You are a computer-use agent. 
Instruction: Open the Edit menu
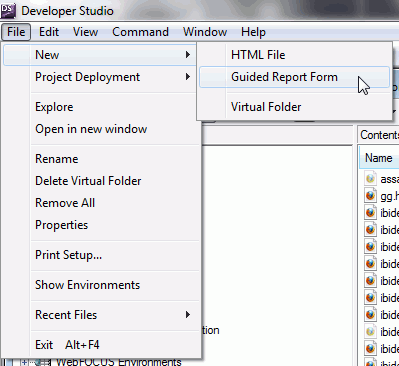click(49, 32)
